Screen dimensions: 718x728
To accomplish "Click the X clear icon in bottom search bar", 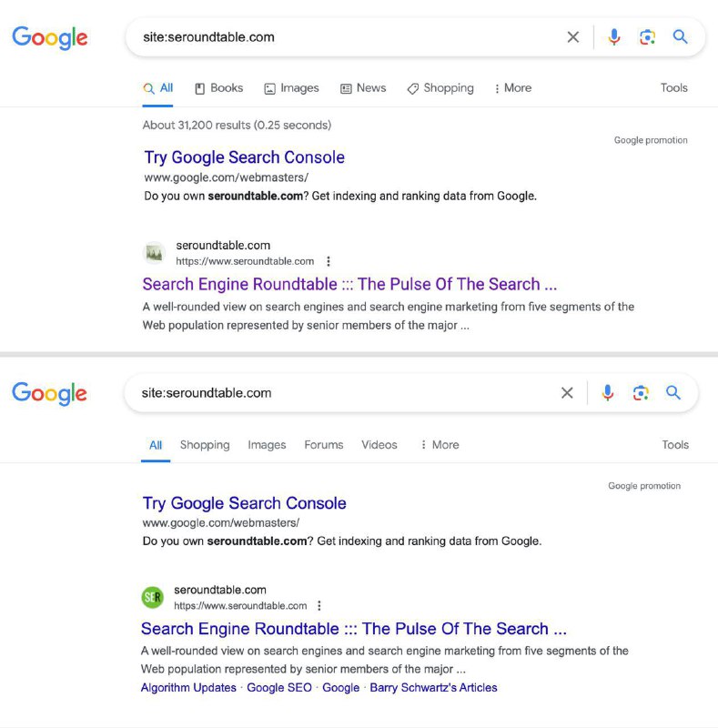I will click(567, 393).
